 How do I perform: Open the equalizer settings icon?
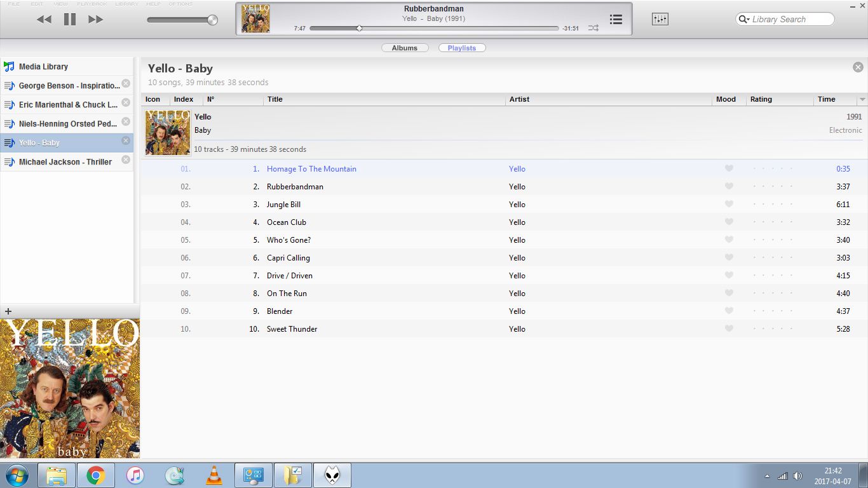(660, 19)
